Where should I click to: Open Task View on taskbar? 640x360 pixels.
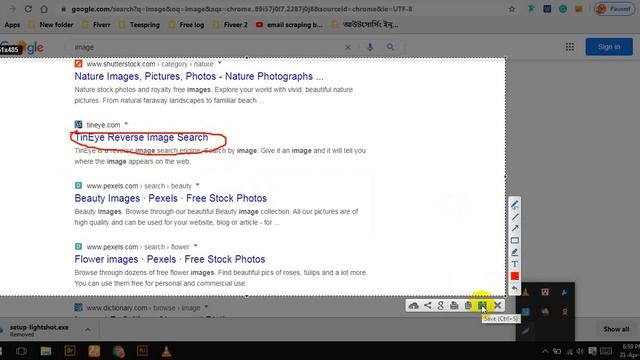pos(21,351)
